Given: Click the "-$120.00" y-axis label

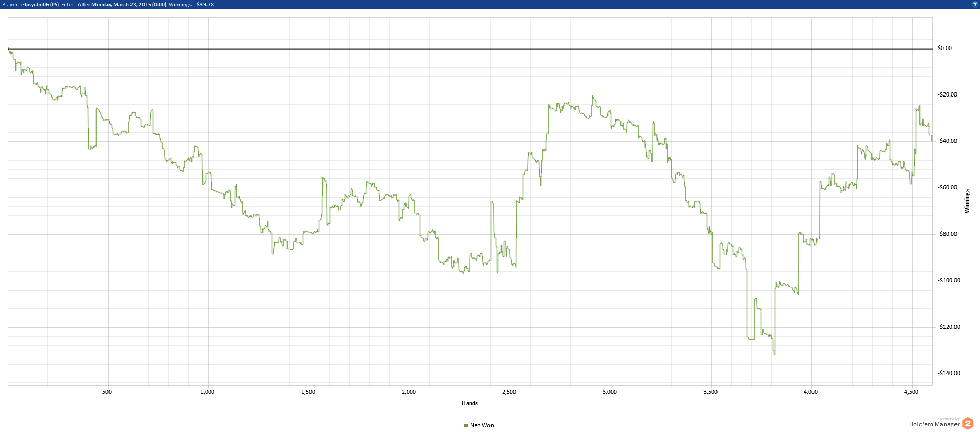Looking at the screenshot, I should pyautogui.click(x=949, y=327).
